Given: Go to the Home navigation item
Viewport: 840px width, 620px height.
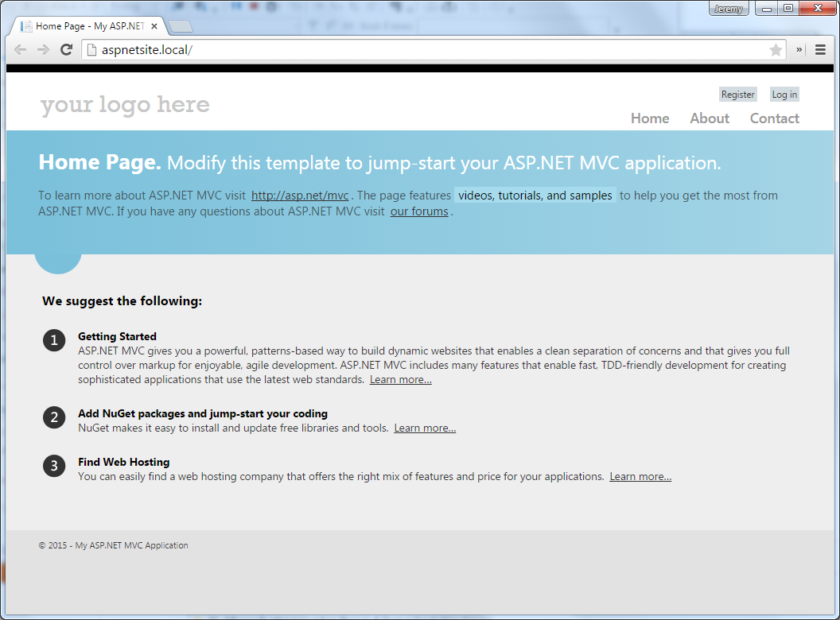Looking at the screenshot, I should [x=650, y=118].
